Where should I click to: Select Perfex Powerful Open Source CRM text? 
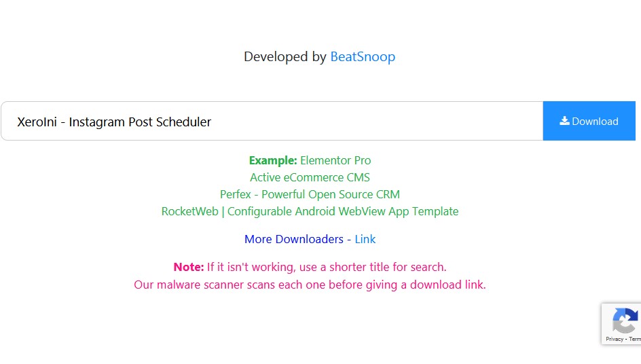pyautogui.click(x=310, y=194)
